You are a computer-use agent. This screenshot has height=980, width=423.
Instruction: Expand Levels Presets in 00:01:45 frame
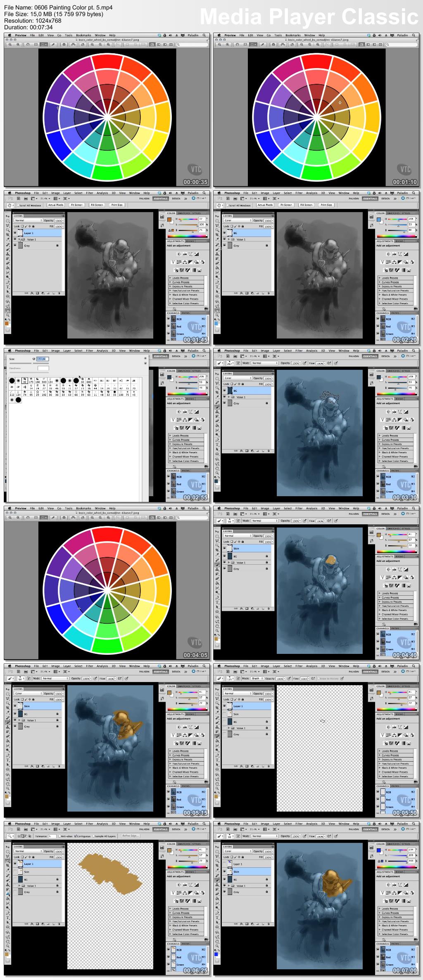pos(170,278)
